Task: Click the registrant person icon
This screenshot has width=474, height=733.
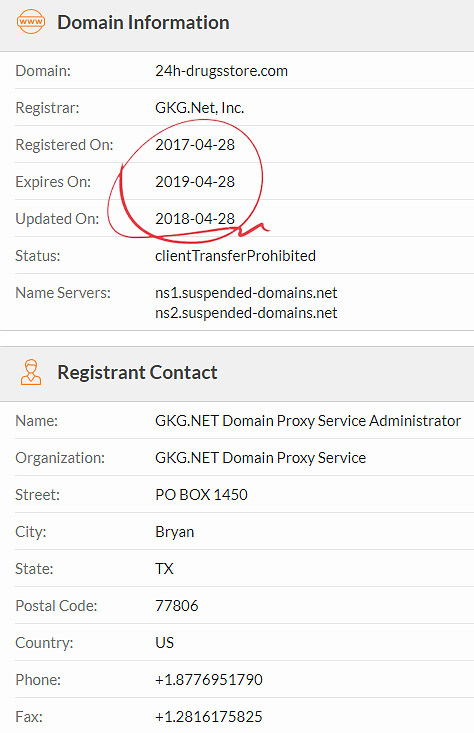Action: (31, 372)
